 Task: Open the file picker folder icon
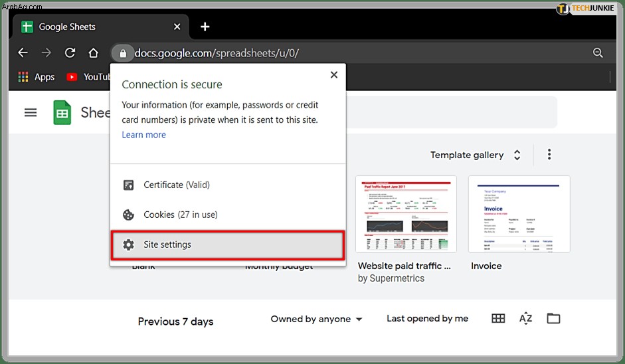553,318
